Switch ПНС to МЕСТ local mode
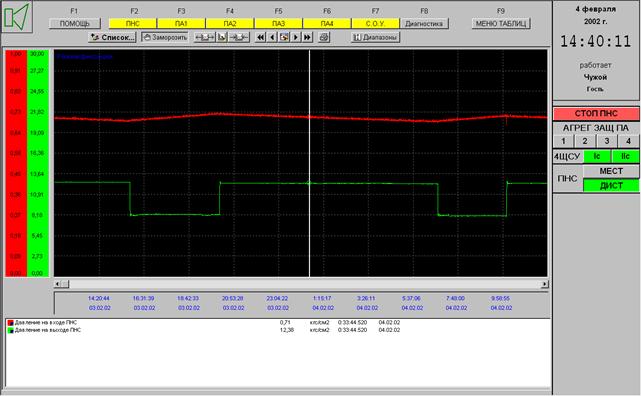Screen dimensions: 641x396 click(611, 171)
